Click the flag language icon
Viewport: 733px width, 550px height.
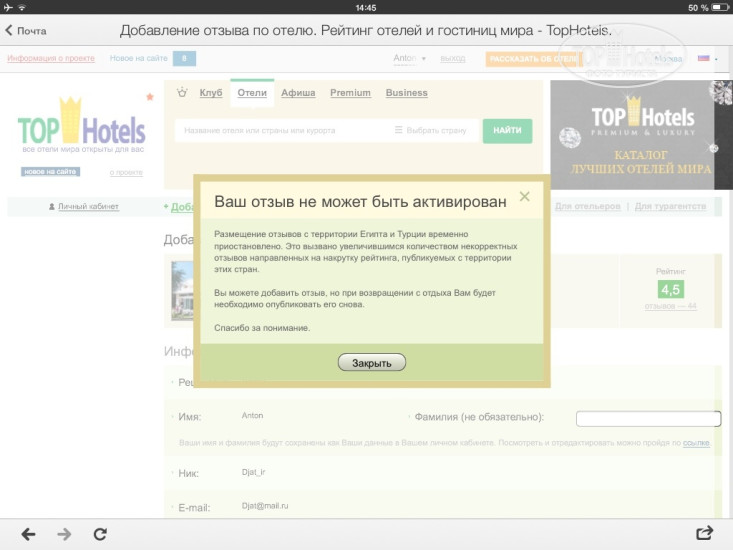pyautogui.click(x=704, y=59)
